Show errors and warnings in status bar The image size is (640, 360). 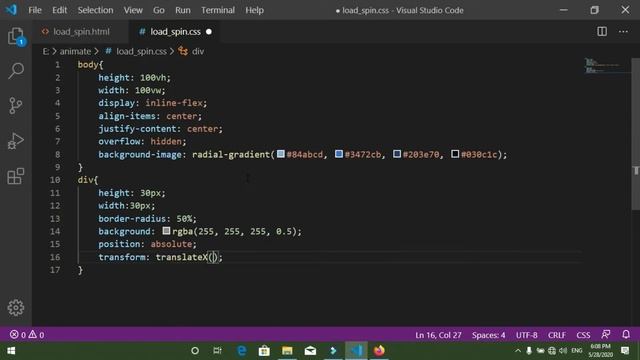[x=27, y=335]
